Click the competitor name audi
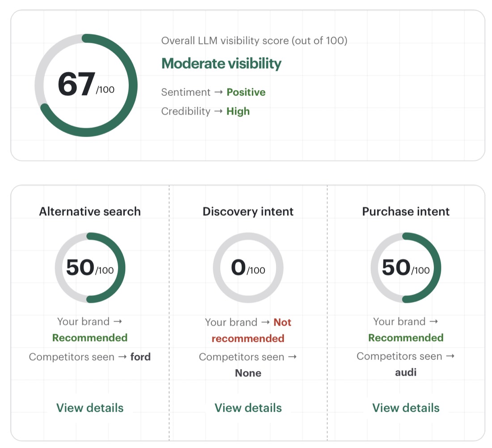 tap(406, 372)
